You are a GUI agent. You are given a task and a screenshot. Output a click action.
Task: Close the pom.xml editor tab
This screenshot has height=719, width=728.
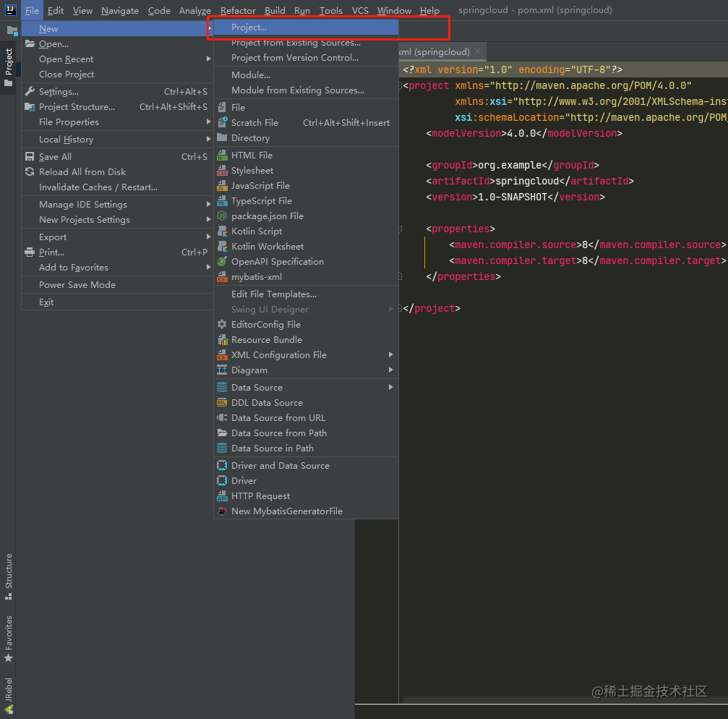478,51
